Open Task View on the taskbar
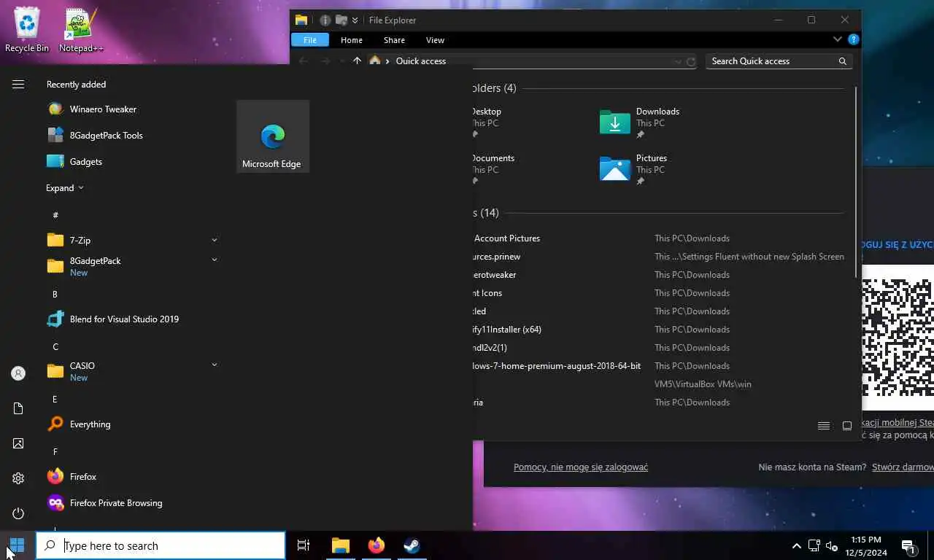Image resolution: width=934 pixels, height=560 pixels. coord(304,545)
